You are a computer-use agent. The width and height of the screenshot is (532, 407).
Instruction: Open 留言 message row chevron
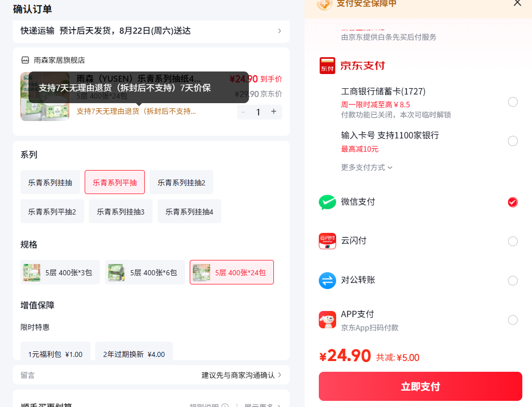(x=280, y=375)
